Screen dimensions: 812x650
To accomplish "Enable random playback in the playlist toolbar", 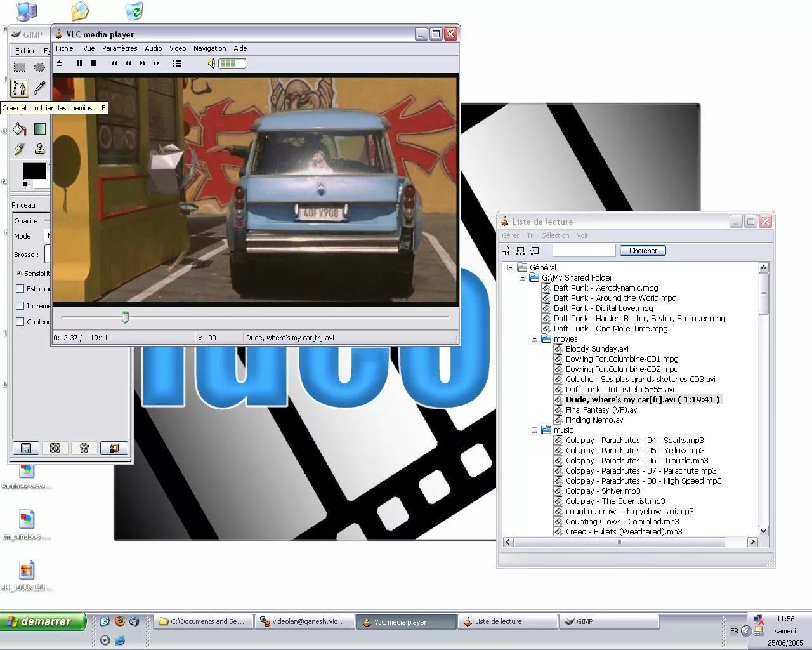I will point(506,250).
